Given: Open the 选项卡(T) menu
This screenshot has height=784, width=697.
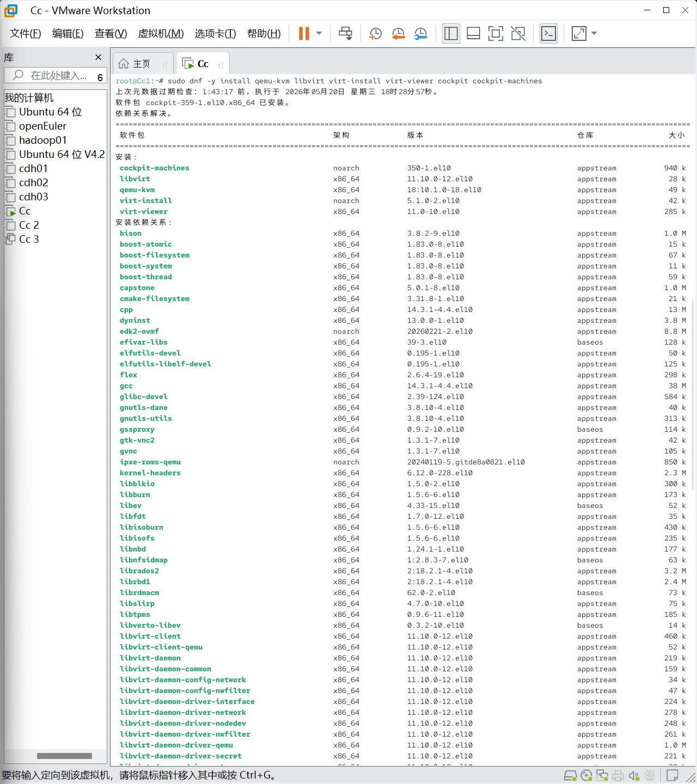Looking at the screenshot, I should click(x=216, y=34).
